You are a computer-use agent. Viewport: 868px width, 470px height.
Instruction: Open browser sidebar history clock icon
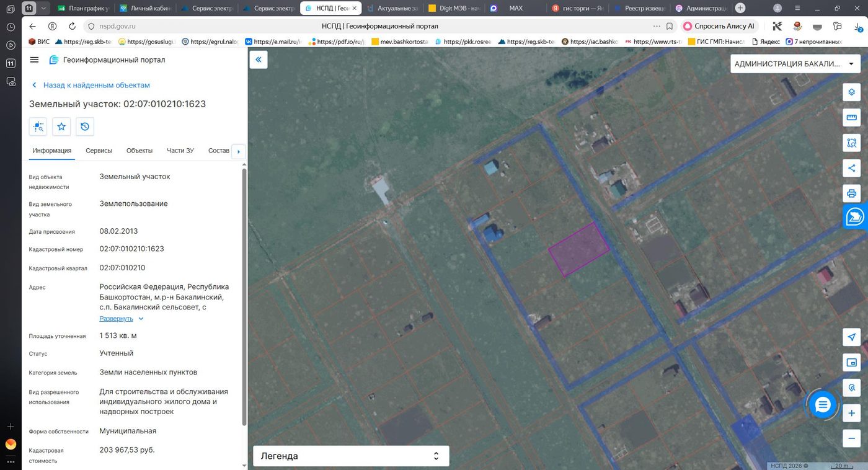11,27
